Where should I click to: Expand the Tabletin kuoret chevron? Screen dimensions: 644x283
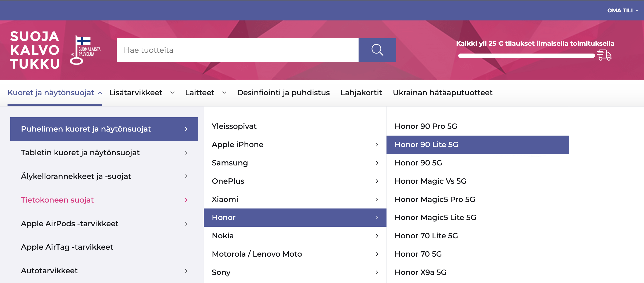pyautogui.click(x=186, y=153)
